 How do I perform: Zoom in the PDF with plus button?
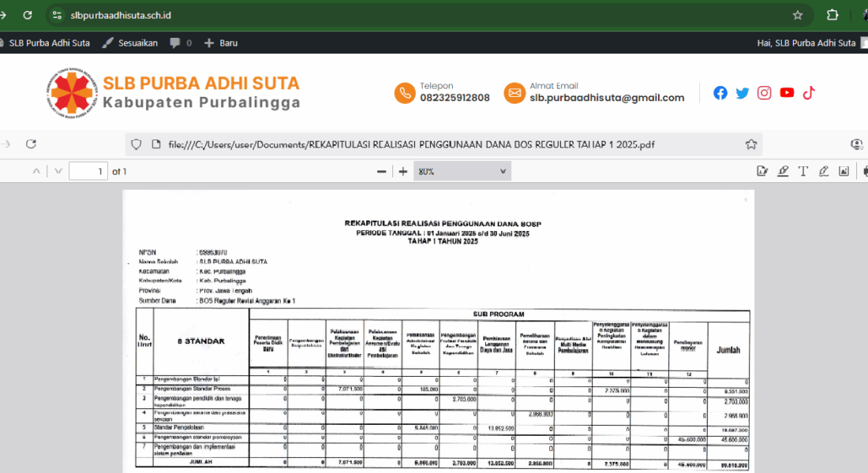point(403,172)
